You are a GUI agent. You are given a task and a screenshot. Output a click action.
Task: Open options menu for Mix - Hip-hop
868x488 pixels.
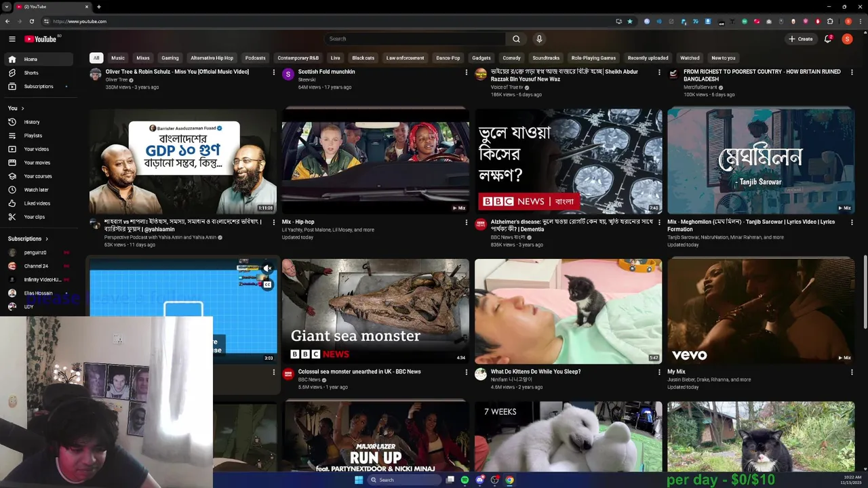tap(467, 222)
